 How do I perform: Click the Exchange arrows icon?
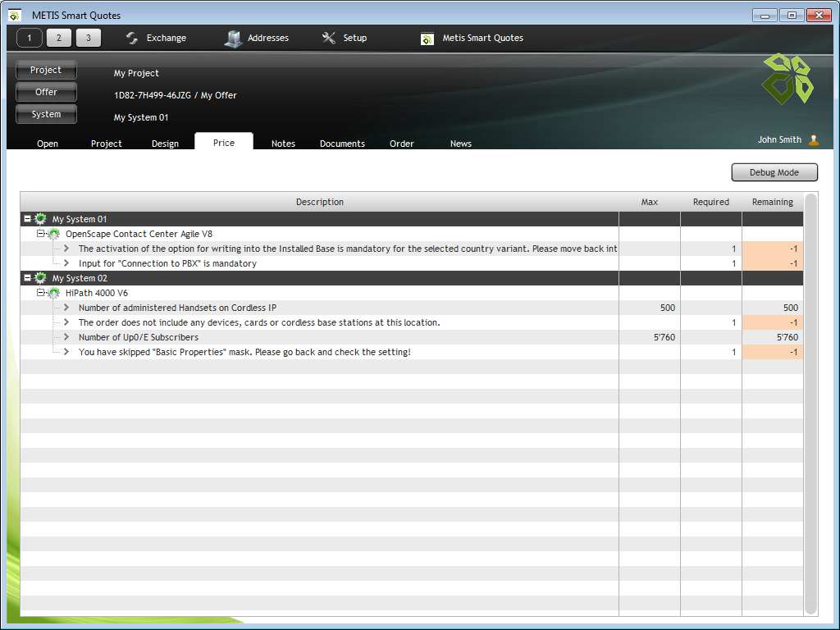(132, 38)
